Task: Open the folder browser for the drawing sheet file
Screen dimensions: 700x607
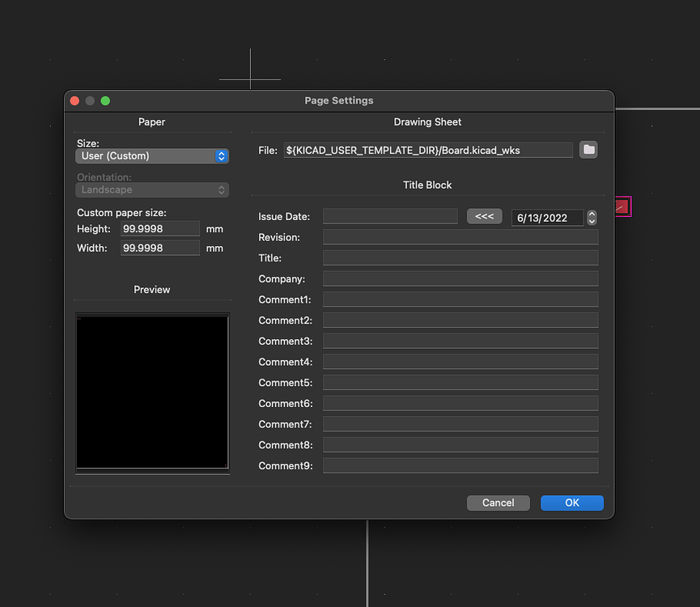Action: coord(588,150)
